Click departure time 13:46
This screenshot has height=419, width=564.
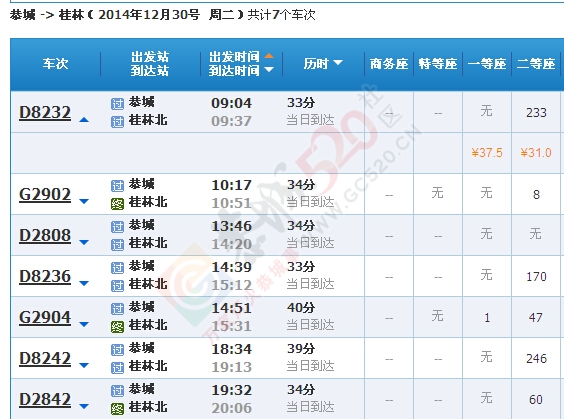[231, 226]
